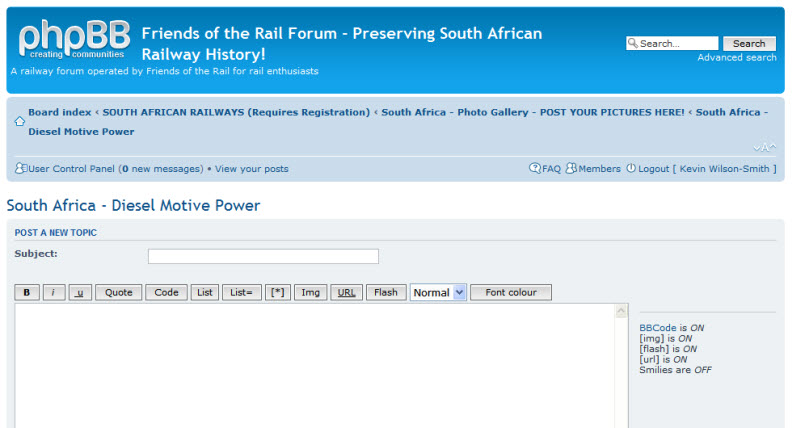Click the phpBB logo
Image resolution: width=800 pixels, height=428 pixels.
click(x=73, y=39)
